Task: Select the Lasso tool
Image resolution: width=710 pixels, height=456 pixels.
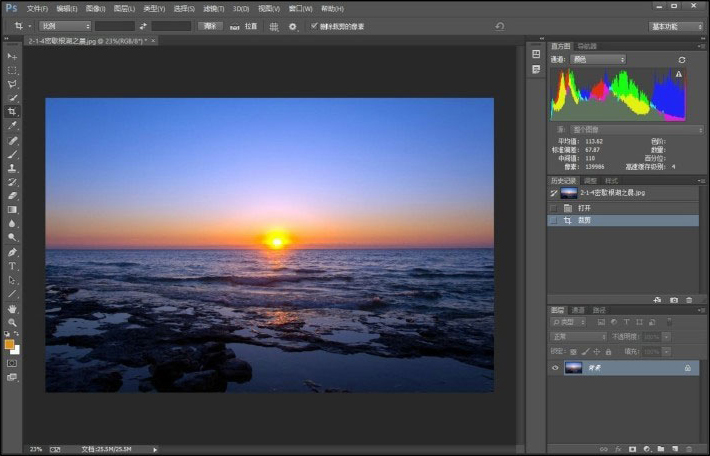Action: [x=12, y=84]
